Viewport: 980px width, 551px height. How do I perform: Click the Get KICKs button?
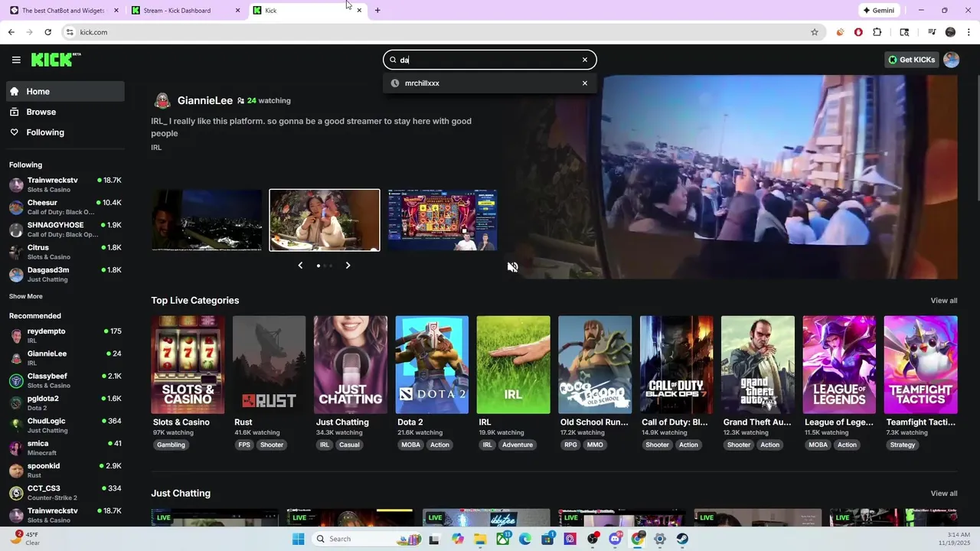click(x=911, y=60)
